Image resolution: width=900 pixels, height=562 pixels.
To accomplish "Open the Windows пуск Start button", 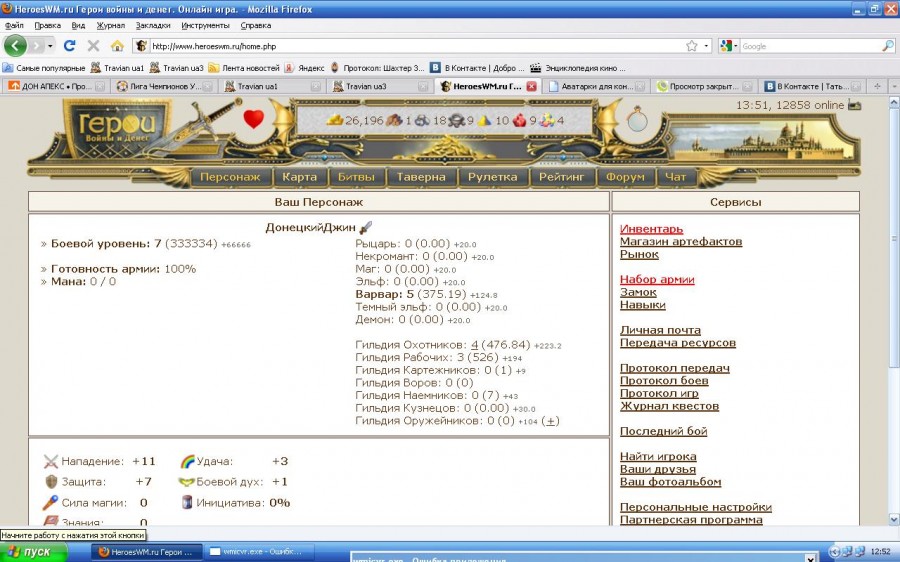I will click(x=34, y=552).
